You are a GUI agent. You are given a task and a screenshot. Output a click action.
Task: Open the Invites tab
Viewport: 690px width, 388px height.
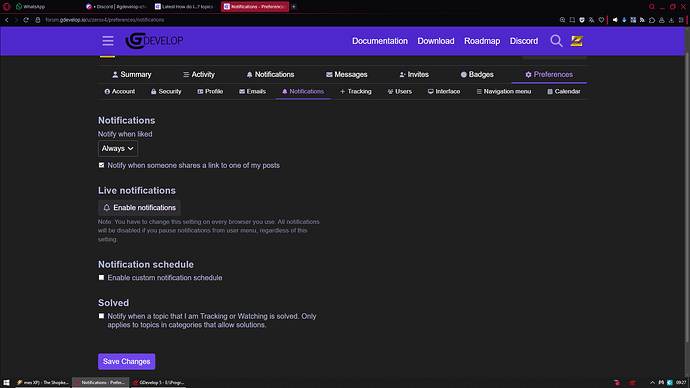414,74
